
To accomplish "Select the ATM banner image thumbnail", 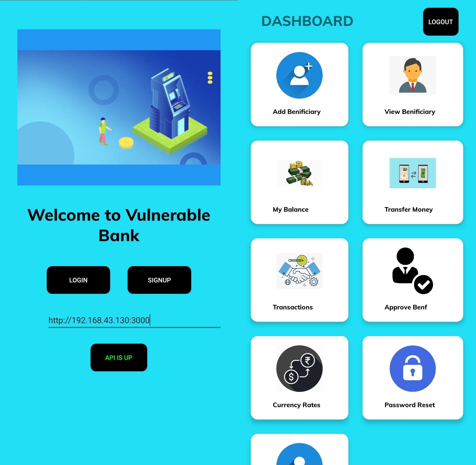I will coord(119,107).
